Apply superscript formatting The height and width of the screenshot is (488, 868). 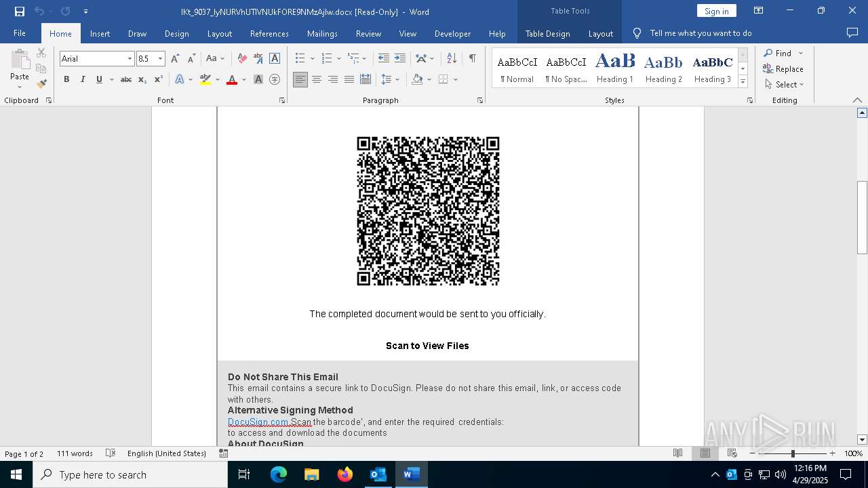tap(159, 79)
